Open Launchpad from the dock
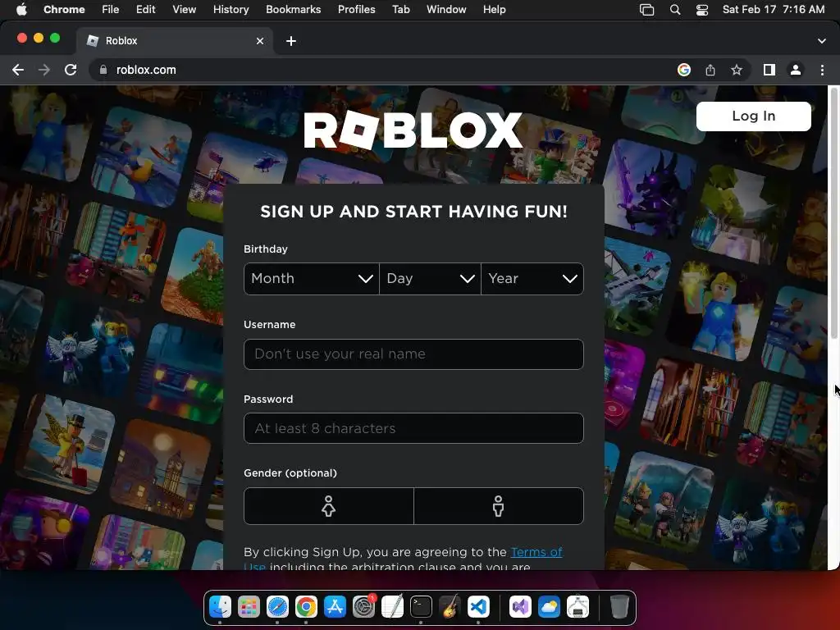Image resolution: width=840 pixels, height=630 pixels. (249, 606)
